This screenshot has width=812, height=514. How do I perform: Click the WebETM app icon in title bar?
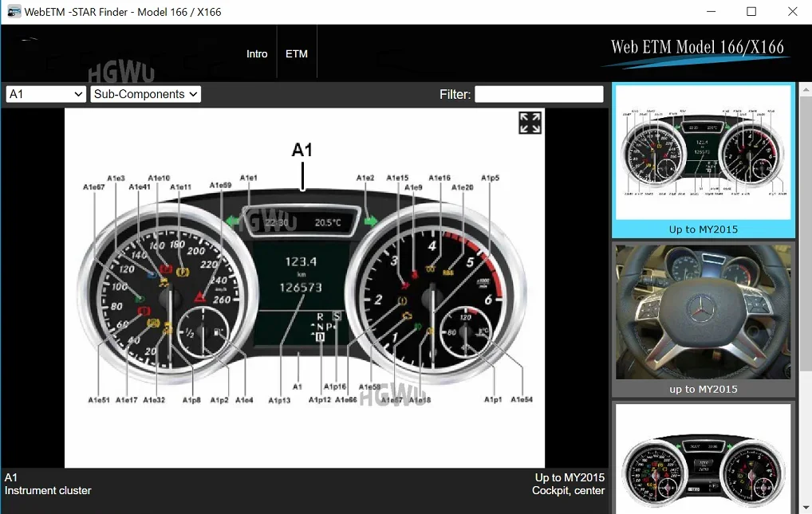coord(14,12)
